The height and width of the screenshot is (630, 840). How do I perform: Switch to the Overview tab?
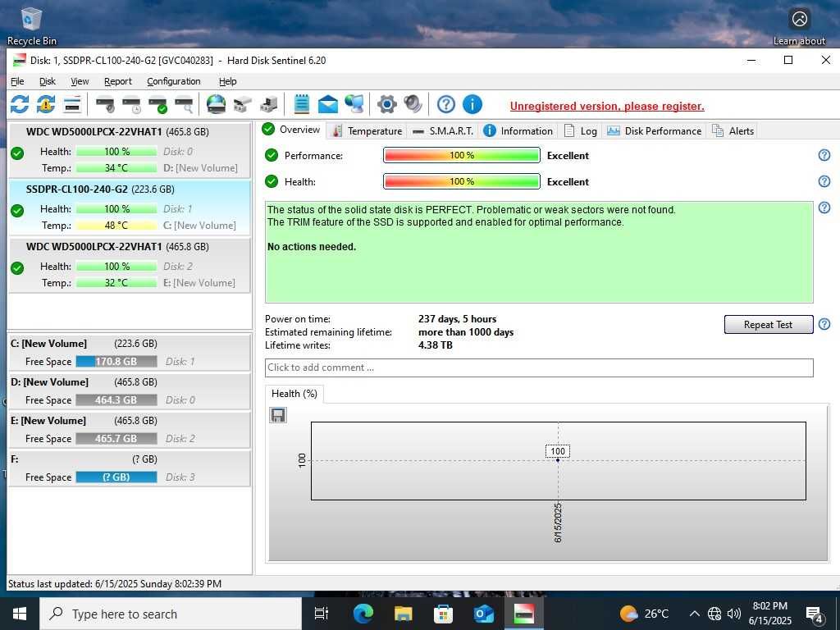[292, 130]
